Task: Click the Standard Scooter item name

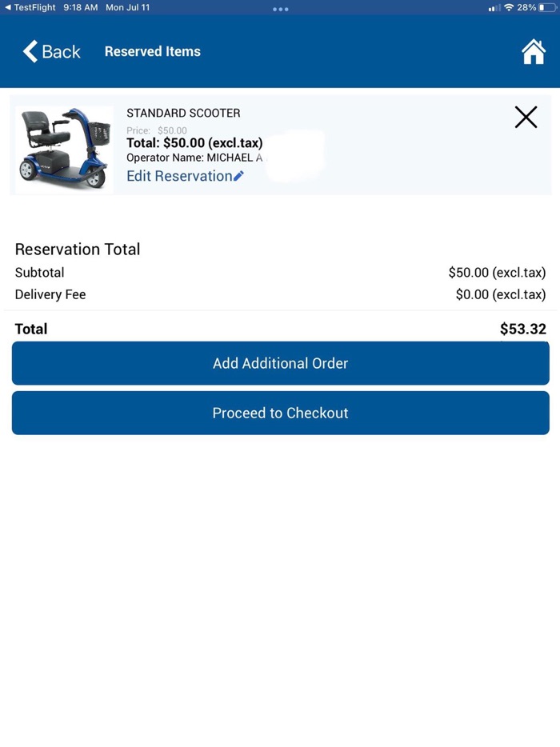Action: pyautogui.click(x=182, y=113)
